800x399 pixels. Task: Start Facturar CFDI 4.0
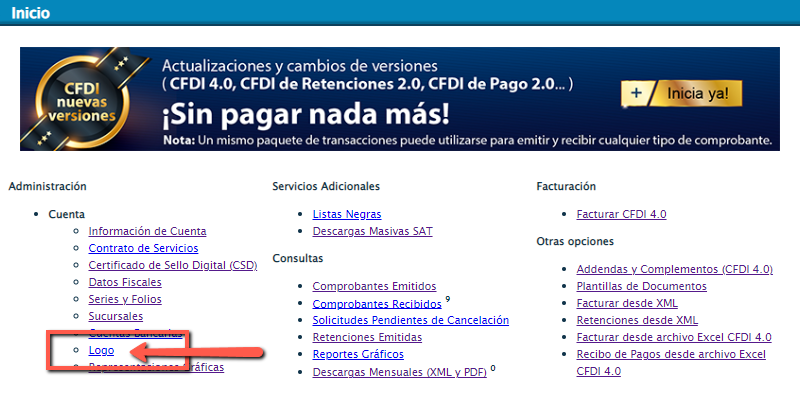pyautogui.click(x=621, y=214)
